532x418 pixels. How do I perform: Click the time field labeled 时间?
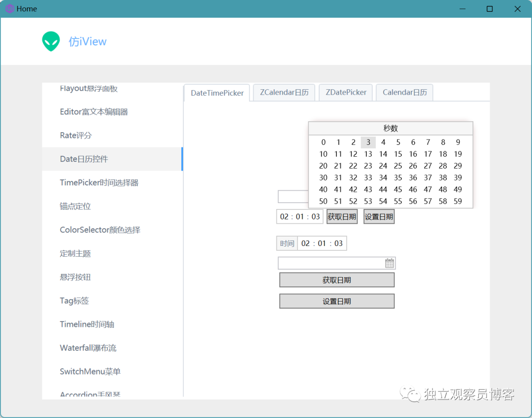coord(322,244)
